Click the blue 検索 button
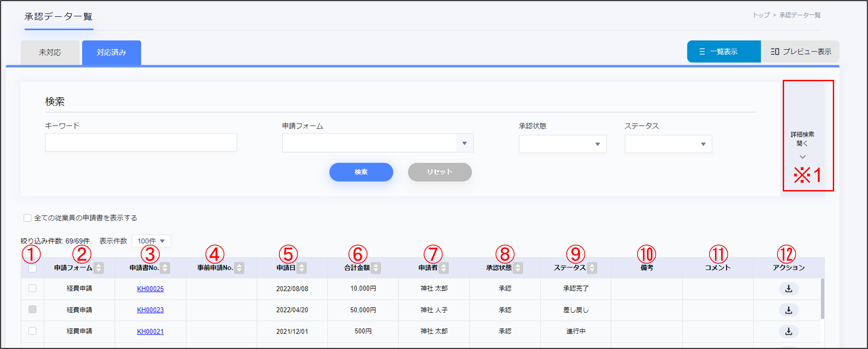The height and width of the screenshot is (349, 868). point(361,172)
